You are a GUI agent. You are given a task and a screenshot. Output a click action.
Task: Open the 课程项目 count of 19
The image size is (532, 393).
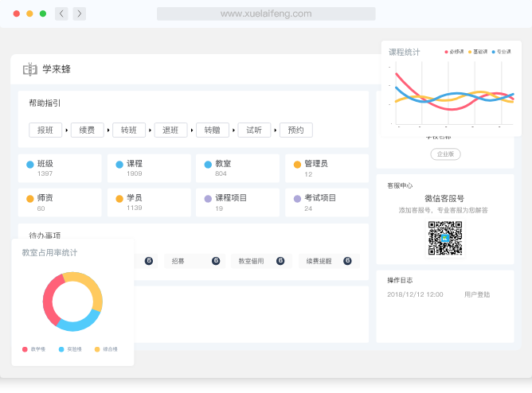tap(219, 208)
